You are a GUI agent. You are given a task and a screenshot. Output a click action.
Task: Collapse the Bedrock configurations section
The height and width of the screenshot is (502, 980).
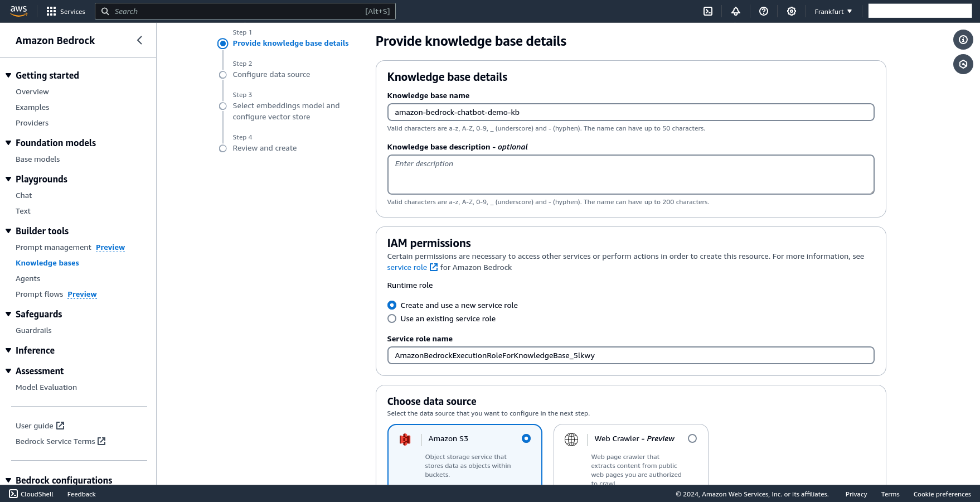[8, 480]
